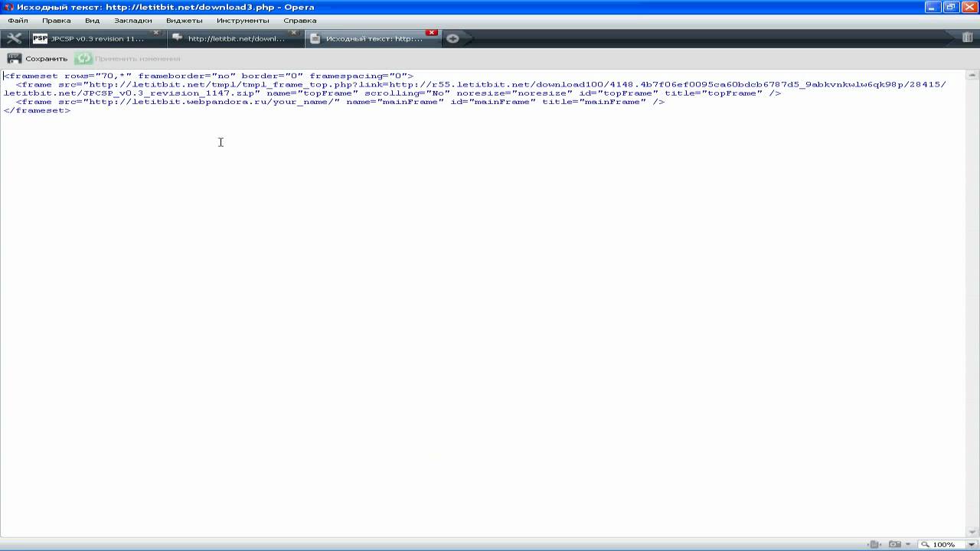Expand the 100% zoom dropdown arrow
This screenshot has width=980, height=551.
(972, 545)
